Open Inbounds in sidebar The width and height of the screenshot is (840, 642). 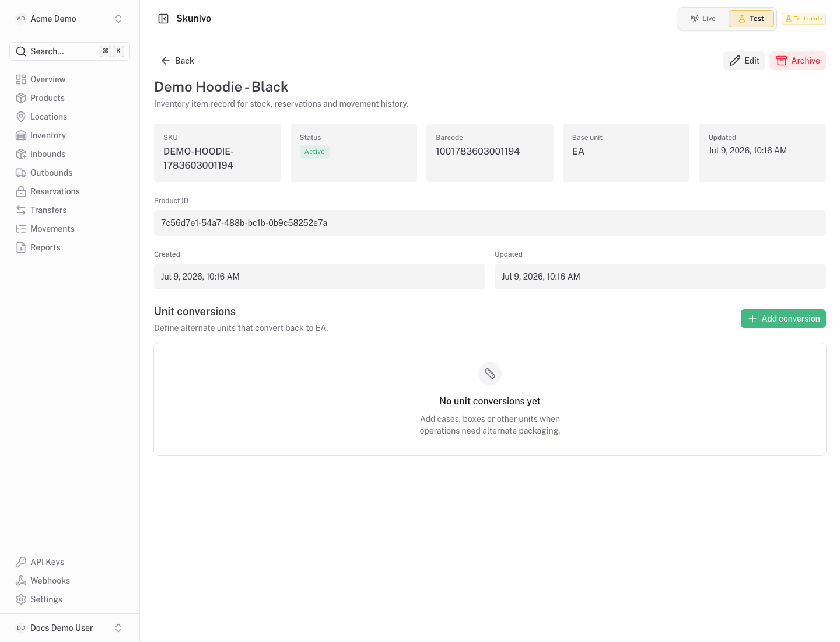pyautogui.click(x=70, y=154)
